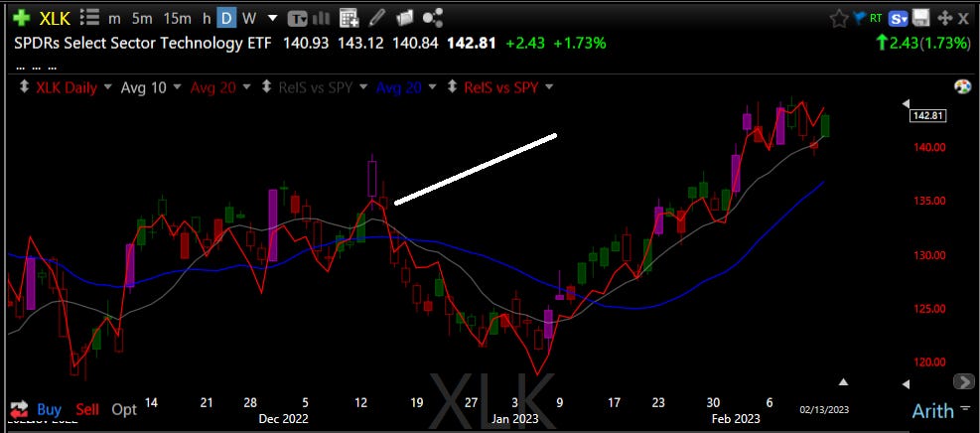
Task: Open the blue S dropdown button
Action: [899, 19]
